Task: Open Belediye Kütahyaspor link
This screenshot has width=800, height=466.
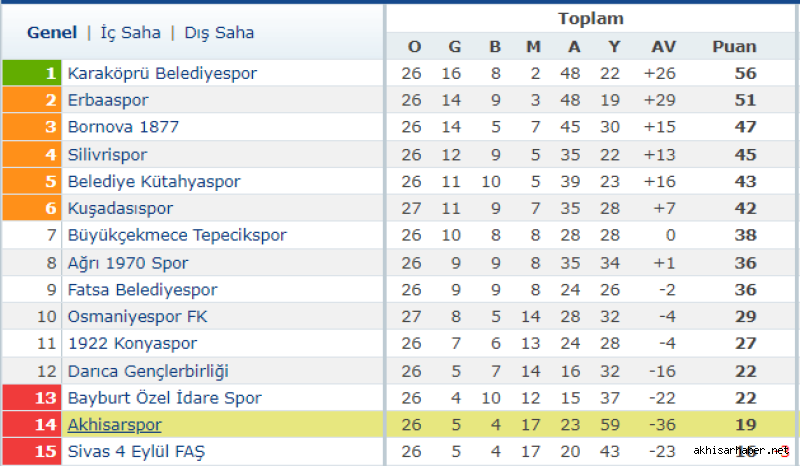Action: 154,182
